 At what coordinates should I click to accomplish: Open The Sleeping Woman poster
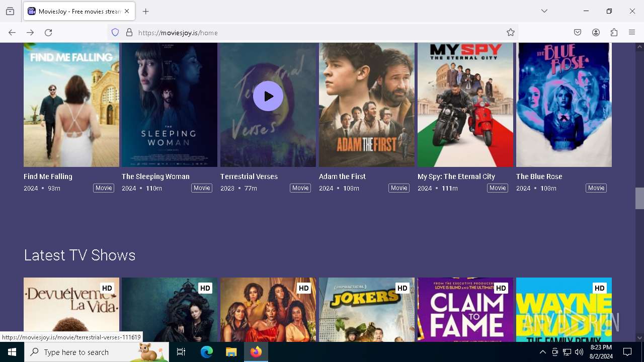(170, 105)
